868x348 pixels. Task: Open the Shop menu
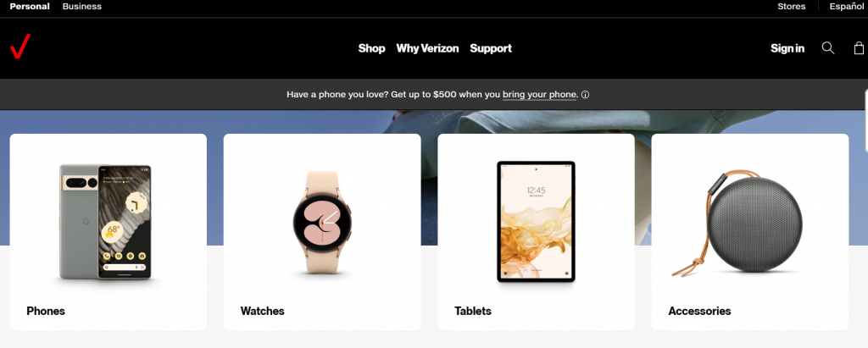coord(371,49)
